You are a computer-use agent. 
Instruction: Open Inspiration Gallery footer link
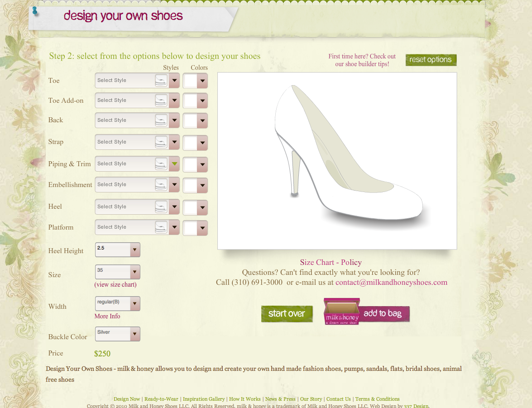point(204,399)
